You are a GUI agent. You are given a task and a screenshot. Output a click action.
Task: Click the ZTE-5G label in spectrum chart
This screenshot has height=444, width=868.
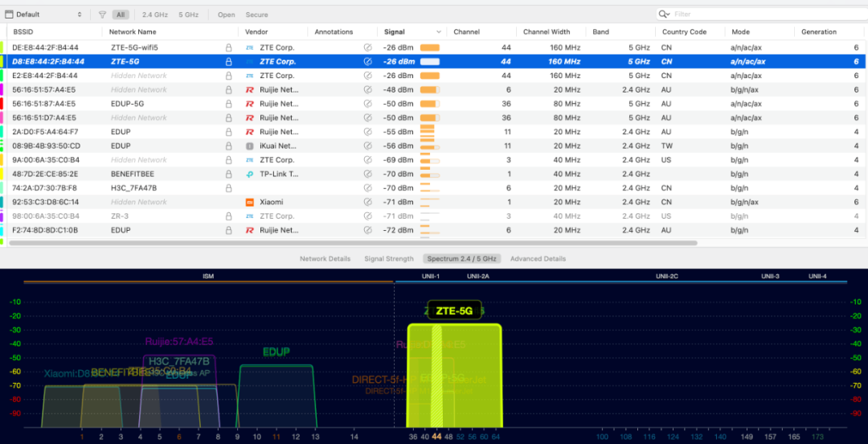point(454,310)
